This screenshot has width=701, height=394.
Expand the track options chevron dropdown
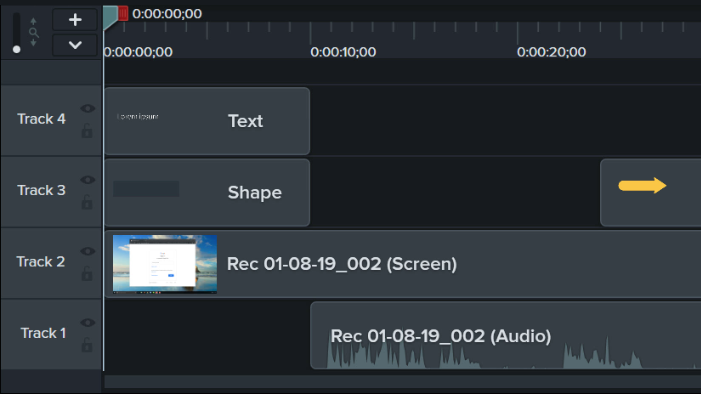click(x=75, y=45)
